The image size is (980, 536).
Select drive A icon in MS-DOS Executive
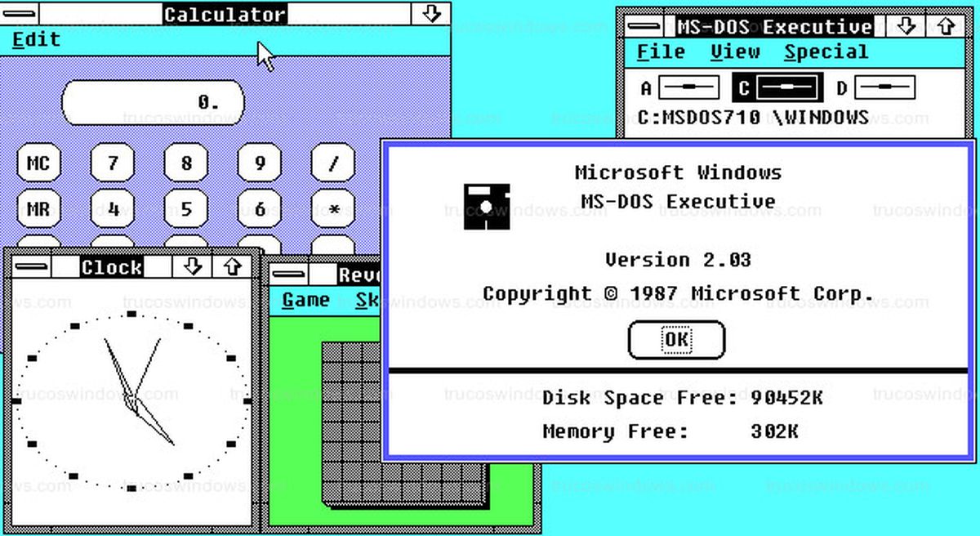tap(688, 87)
